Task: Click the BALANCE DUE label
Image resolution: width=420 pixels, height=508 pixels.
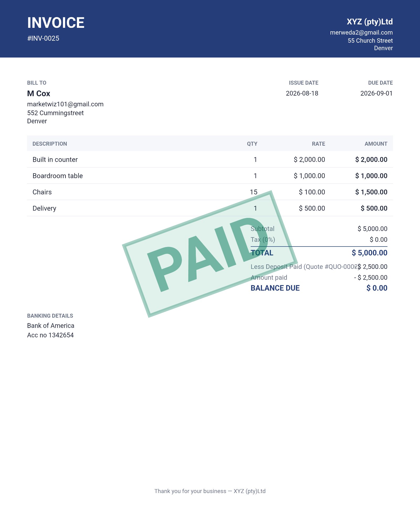Action: [x=275, y=288]
